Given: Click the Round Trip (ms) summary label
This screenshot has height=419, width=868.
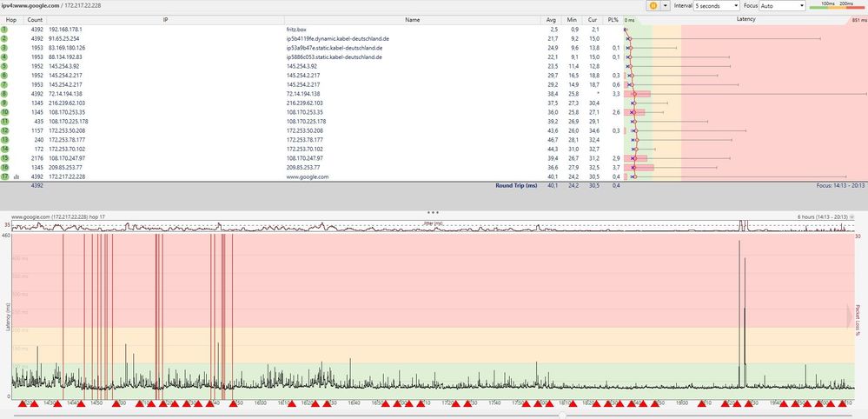Looking at the screenshot, I should click(x=516, y=185).
